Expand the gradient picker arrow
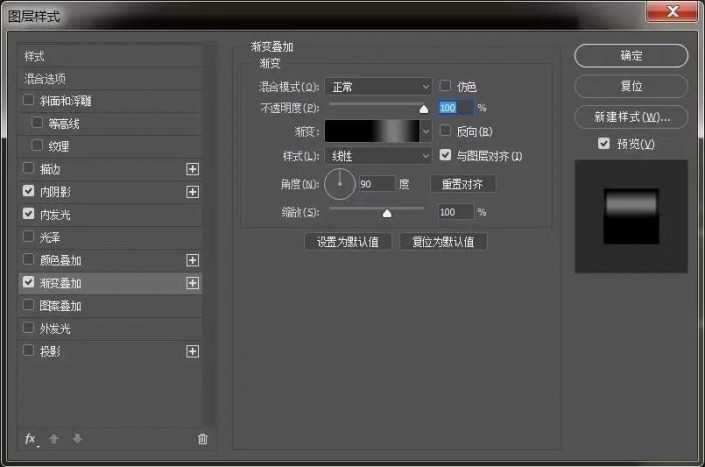 tap(427, 131)
